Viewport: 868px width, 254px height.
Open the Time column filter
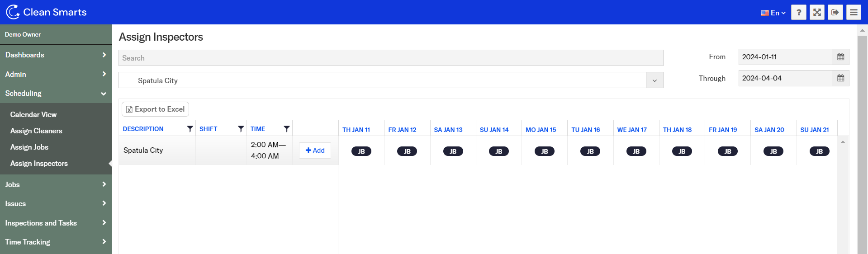coord(286,129)
